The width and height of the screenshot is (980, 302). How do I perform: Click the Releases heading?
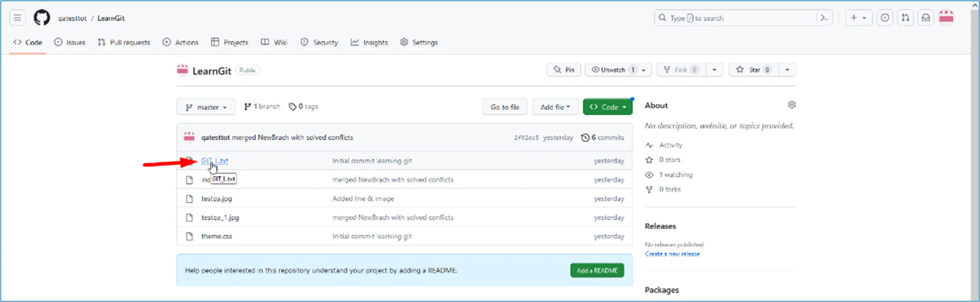pyautogui.click(x=660, y=226)
